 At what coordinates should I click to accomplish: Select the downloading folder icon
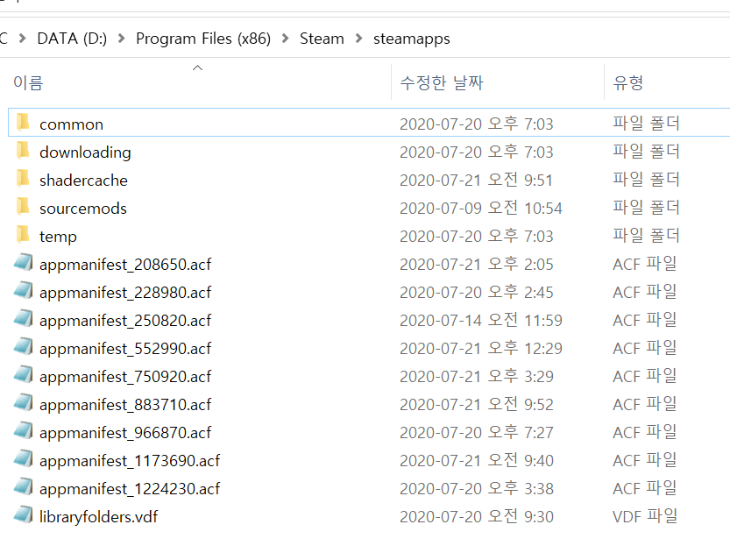[23, 151]
